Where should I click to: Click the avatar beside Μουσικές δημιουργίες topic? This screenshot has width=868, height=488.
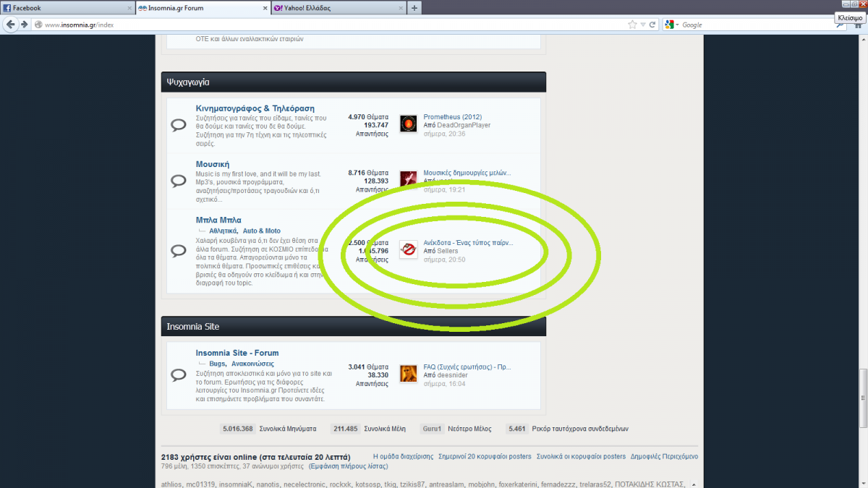pos(409,179)
